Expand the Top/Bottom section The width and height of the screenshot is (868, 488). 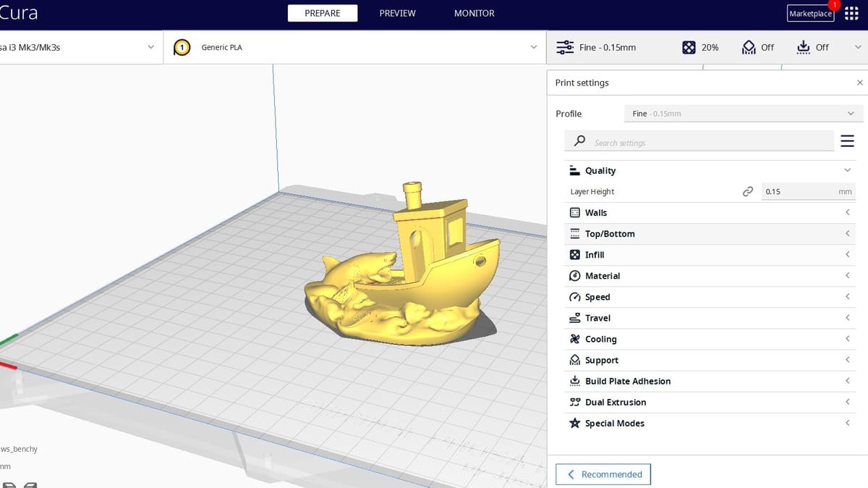(848, 233)
